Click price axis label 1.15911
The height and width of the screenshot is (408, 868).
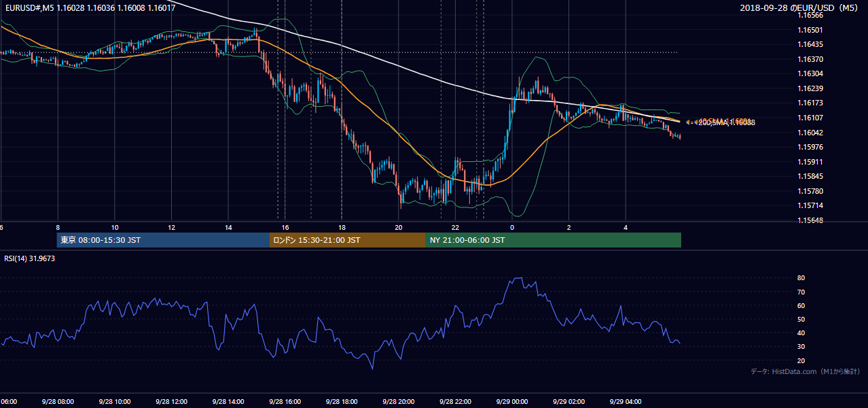tap(810, 162)
